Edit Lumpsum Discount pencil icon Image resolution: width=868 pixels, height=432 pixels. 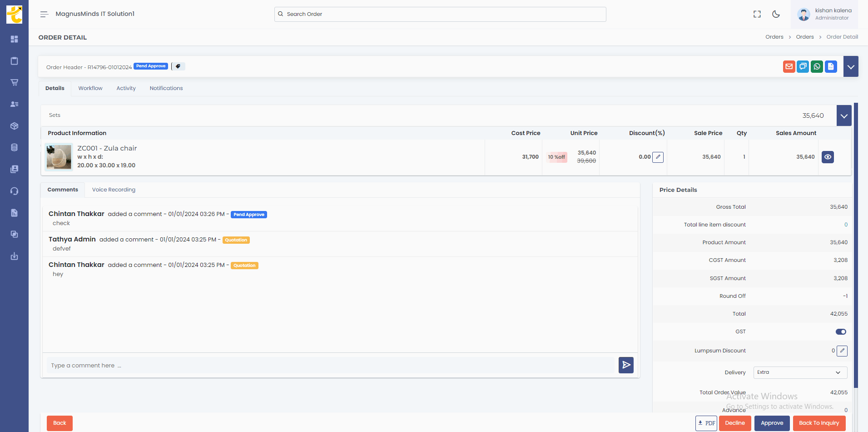click(x=842, y=351)
